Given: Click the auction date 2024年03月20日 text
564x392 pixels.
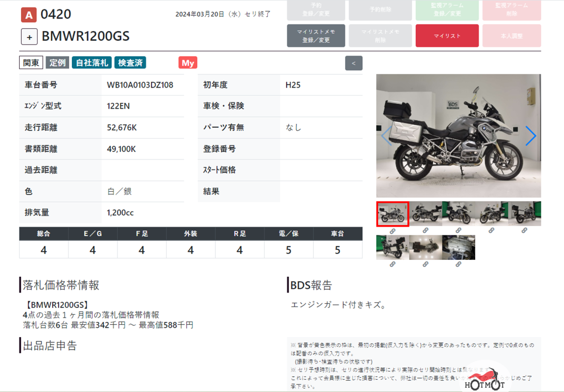Looking at the screenshot, I should [223, 14].
